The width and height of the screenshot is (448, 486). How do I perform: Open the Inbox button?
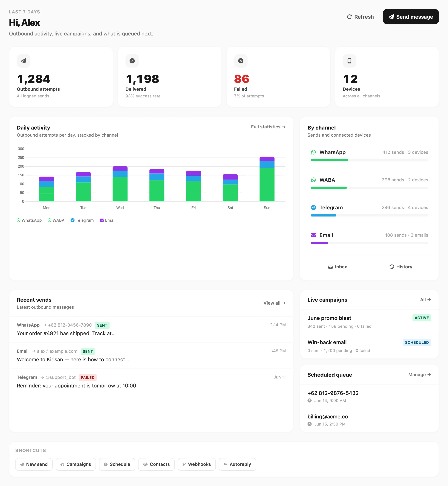pos(337,267)
